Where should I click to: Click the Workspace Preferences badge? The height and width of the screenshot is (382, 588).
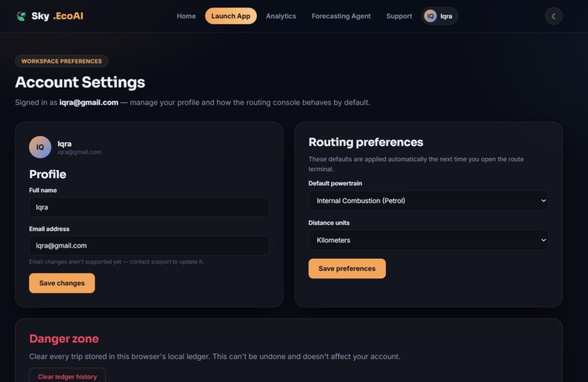pos(61,61)
